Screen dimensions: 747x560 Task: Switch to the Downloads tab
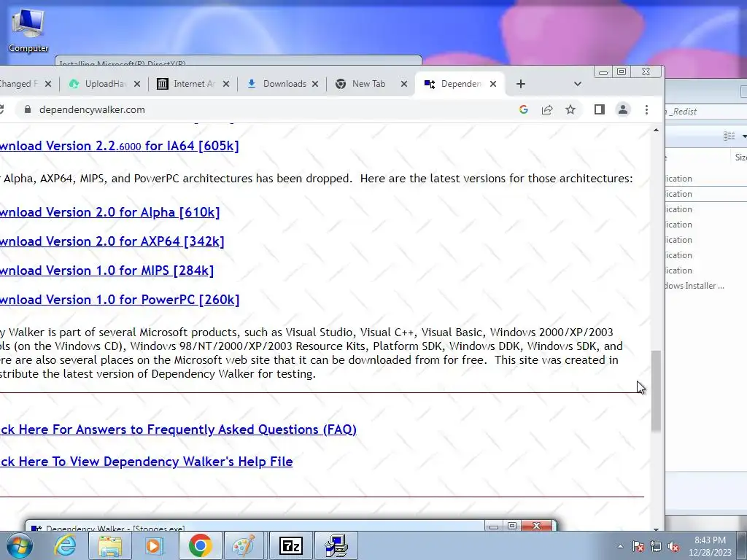pos(282,84)
